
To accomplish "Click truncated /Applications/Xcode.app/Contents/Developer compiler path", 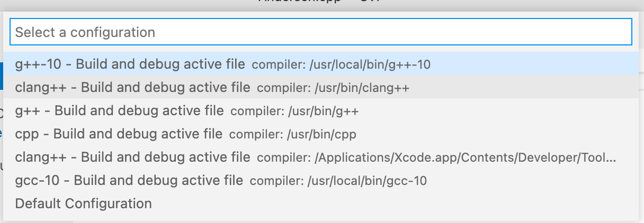I will pos(465,158).
